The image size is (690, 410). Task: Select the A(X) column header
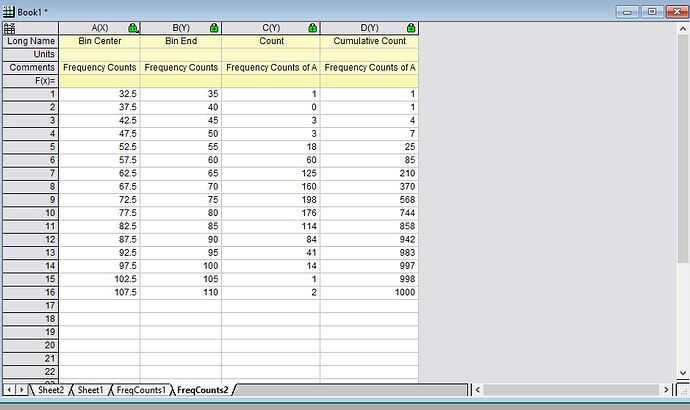pos(99,28)
